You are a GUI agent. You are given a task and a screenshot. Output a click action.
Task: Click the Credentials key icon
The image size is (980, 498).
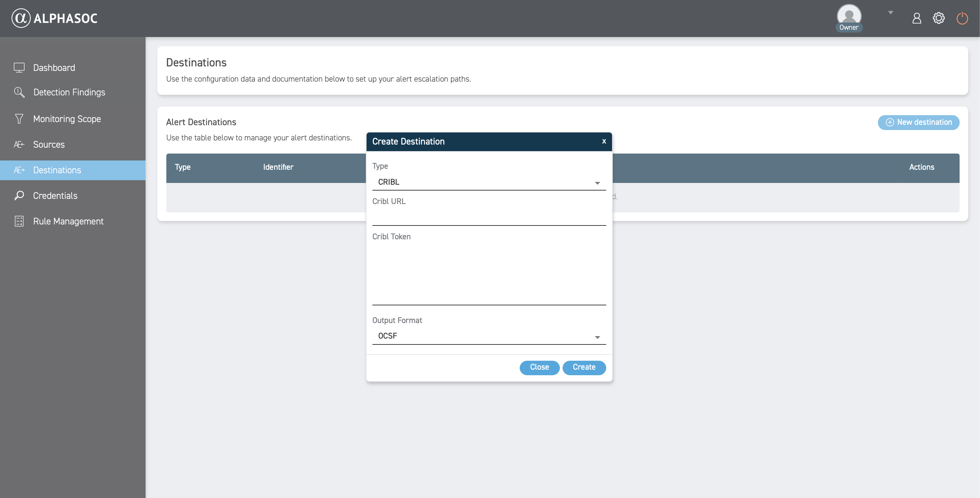(x=19, y=195)
